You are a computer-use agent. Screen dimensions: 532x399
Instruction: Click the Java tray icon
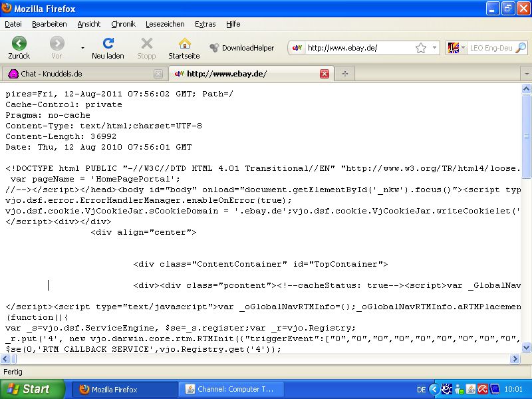[x=471, y=389]
